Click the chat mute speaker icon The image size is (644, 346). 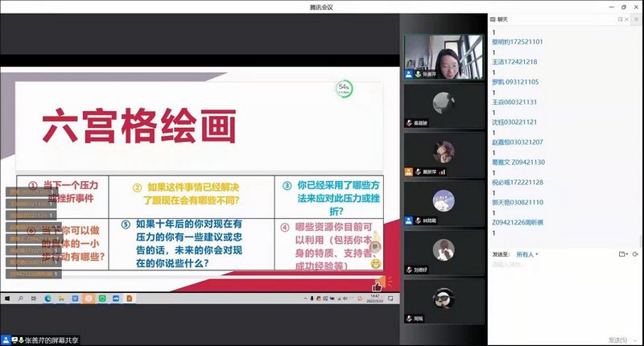pos(635,254)
